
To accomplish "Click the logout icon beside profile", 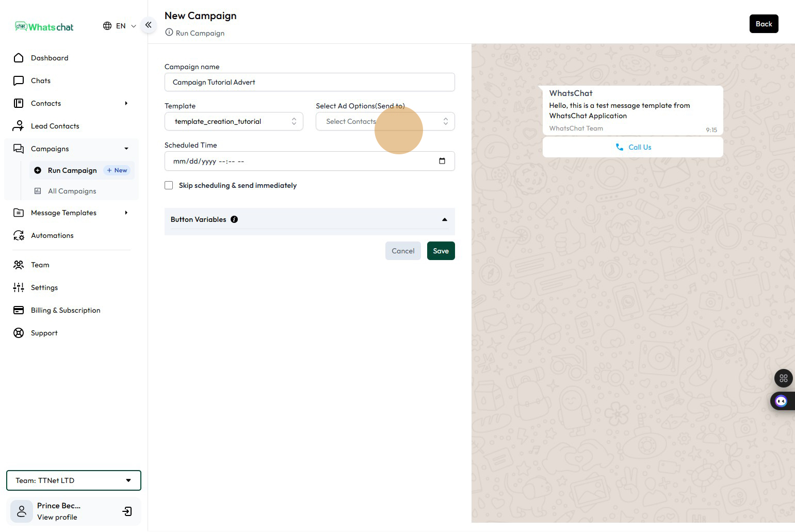I will tap(127, 511).
